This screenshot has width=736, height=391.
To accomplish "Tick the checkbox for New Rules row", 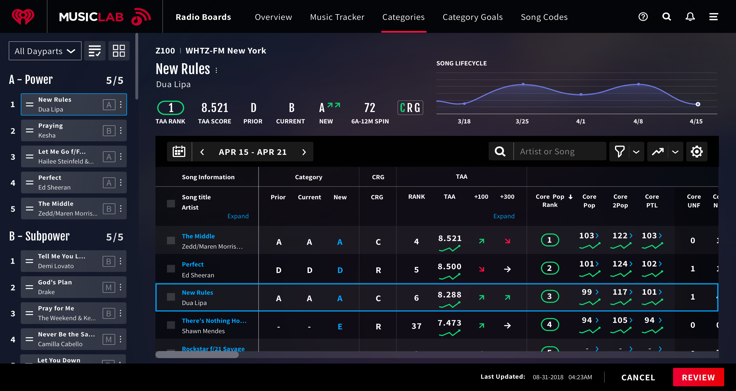I will tap(171, 297).
